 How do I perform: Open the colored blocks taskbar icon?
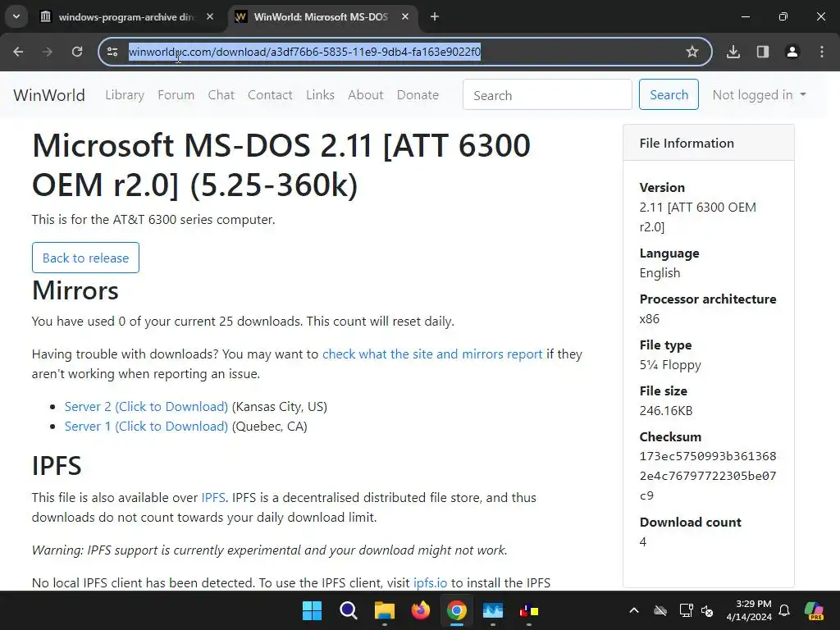coord(529,610)
